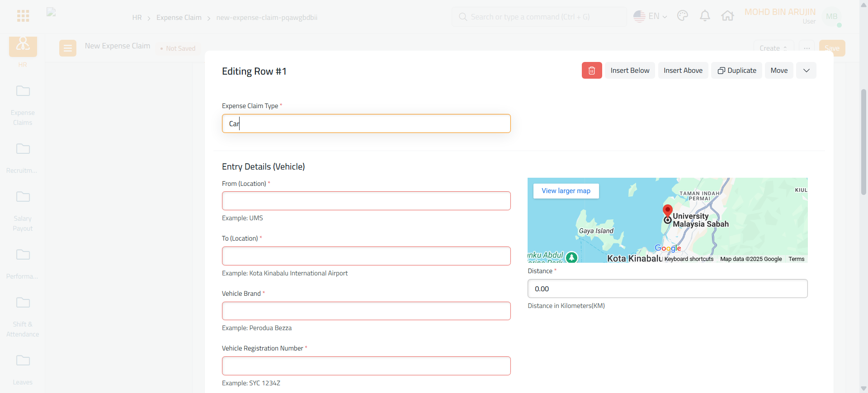Click the Insert Below button

pos(630,71)
